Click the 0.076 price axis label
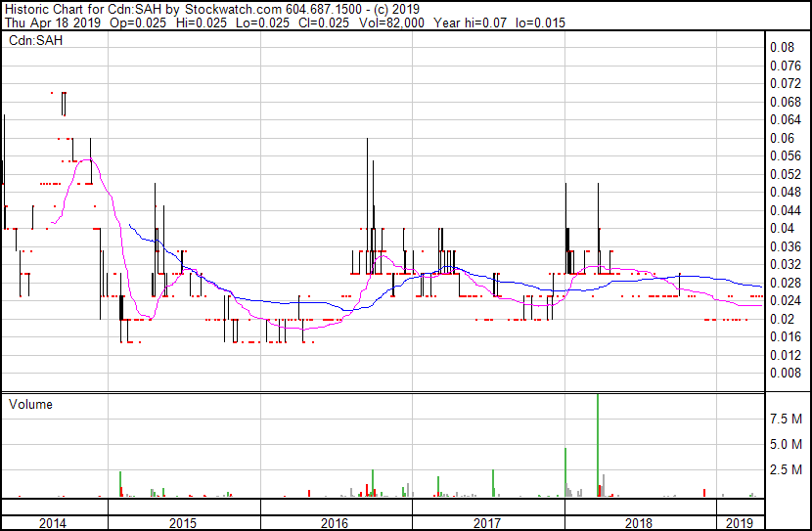 [785, 66]
